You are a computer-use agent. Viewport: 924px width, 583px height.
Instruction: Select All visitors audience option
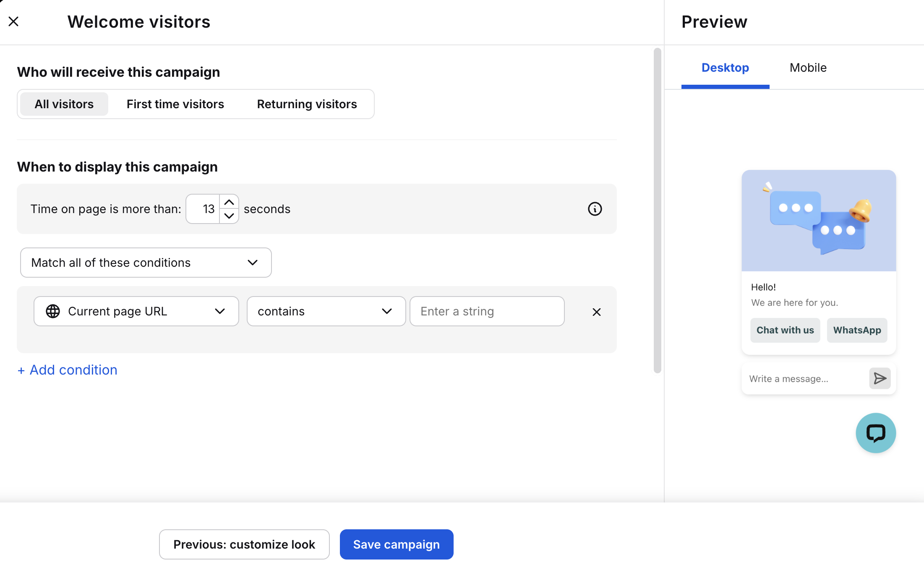point(64,104)
